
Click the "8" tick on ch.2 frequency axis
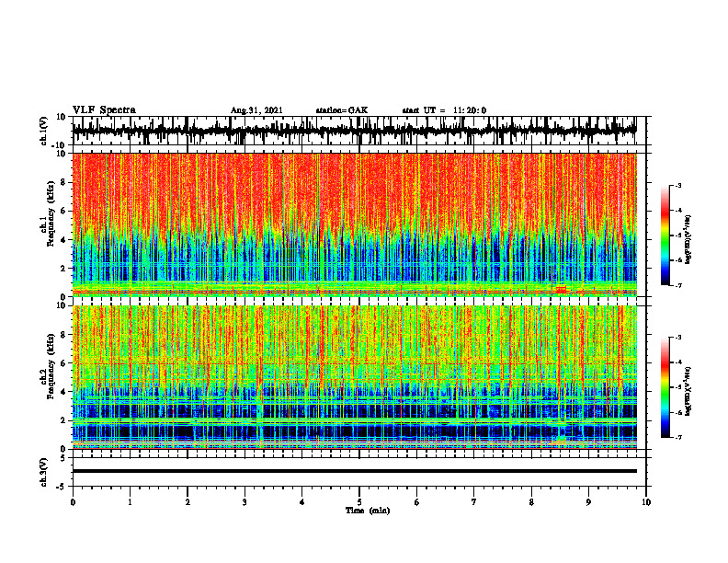[x=64, y=335]
